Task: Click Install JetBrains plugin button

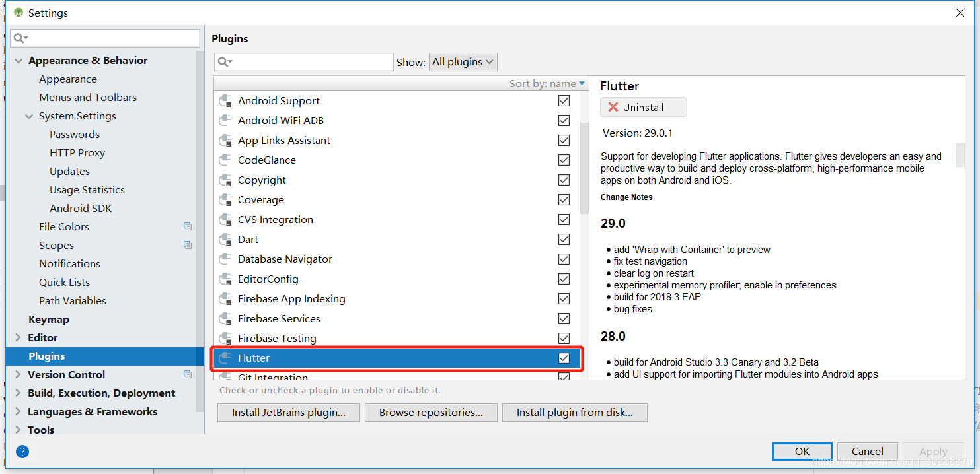Action: tap(289, 413)
